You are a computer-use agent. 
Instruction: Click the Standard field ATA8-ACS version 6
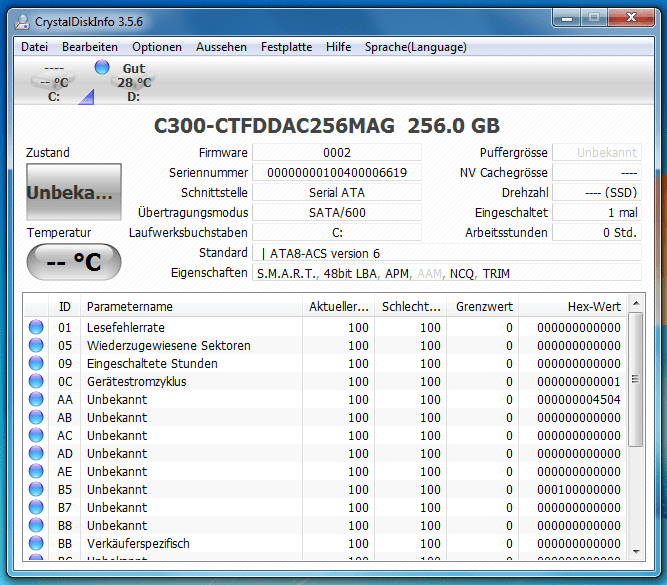[x=447, y=253]
